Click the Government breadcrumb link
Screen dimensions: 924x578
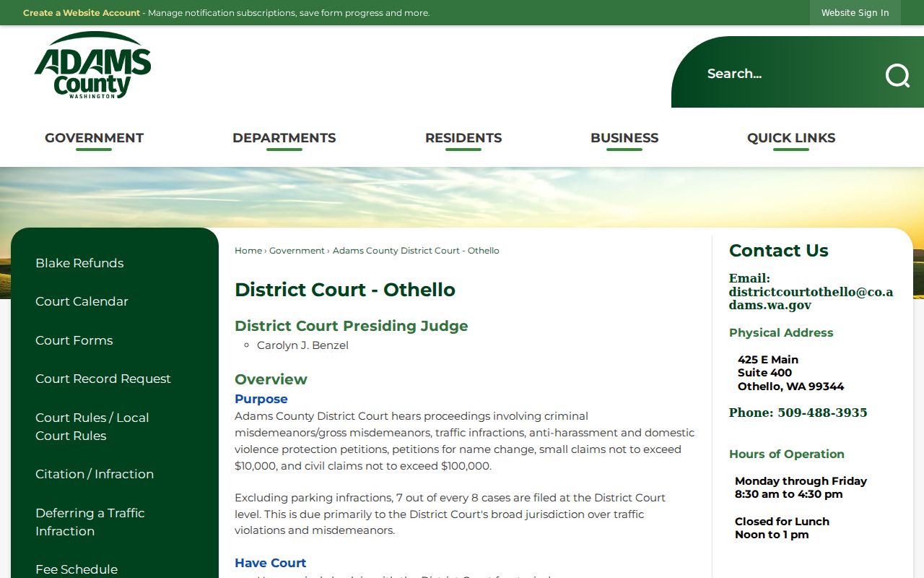[297, 251]
